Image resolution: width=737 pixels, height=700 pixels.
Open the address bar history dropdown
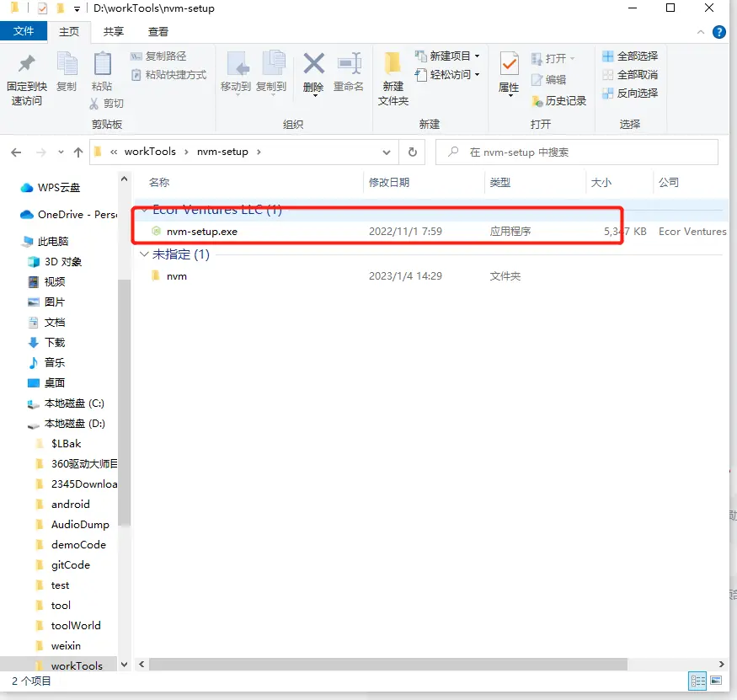(x=387, y=152)
